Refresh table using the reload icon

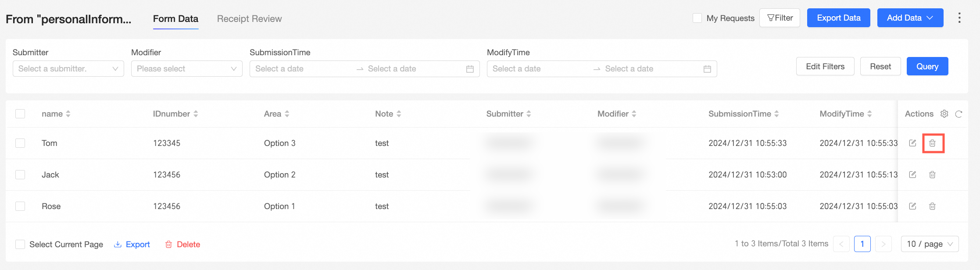click(959, 114)
